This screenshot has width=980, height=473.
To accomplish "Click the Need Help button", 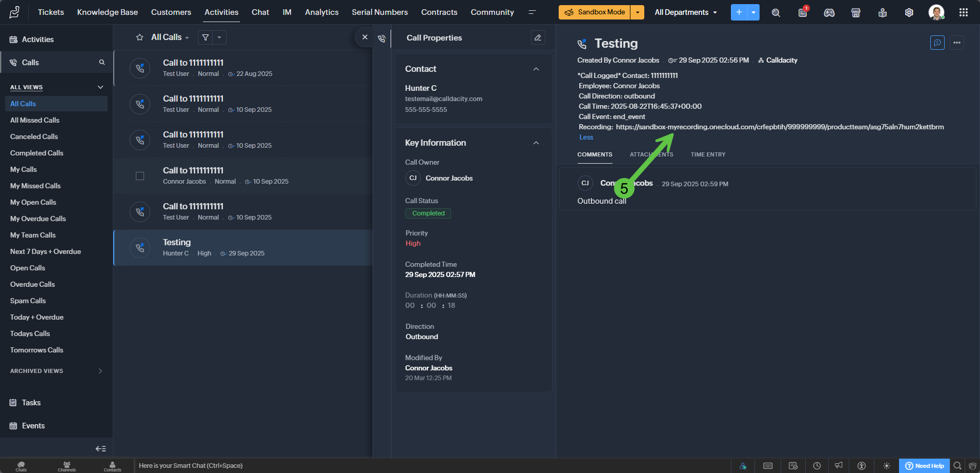I will [924, 466].
